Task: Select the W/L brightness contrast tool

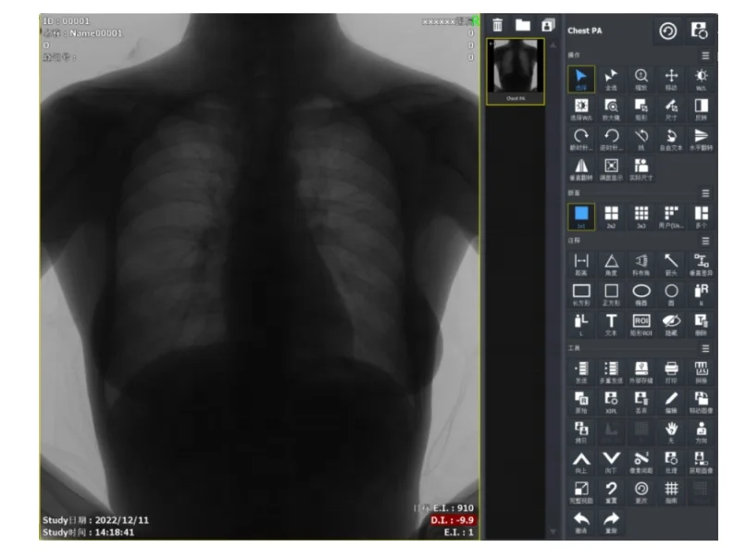Action: click(701, 79)
